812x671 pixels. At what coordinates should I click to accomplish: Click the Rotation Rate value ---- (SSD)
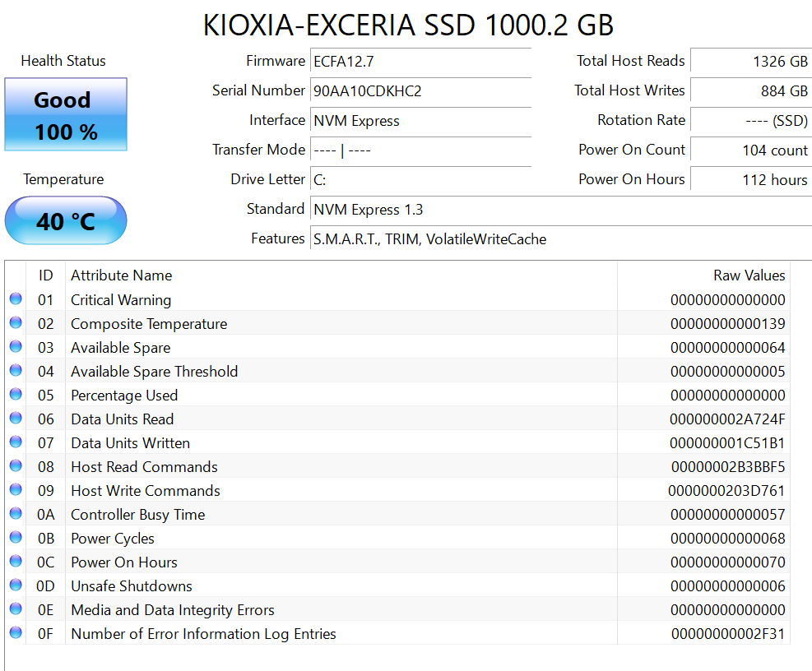click(751, 120)
